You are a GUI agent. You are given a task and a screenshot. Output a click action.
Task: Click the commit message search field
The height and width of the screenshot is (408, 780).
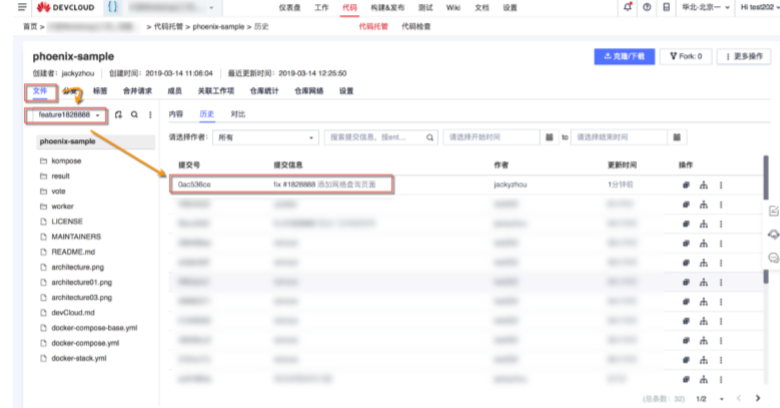click(381, 137)
